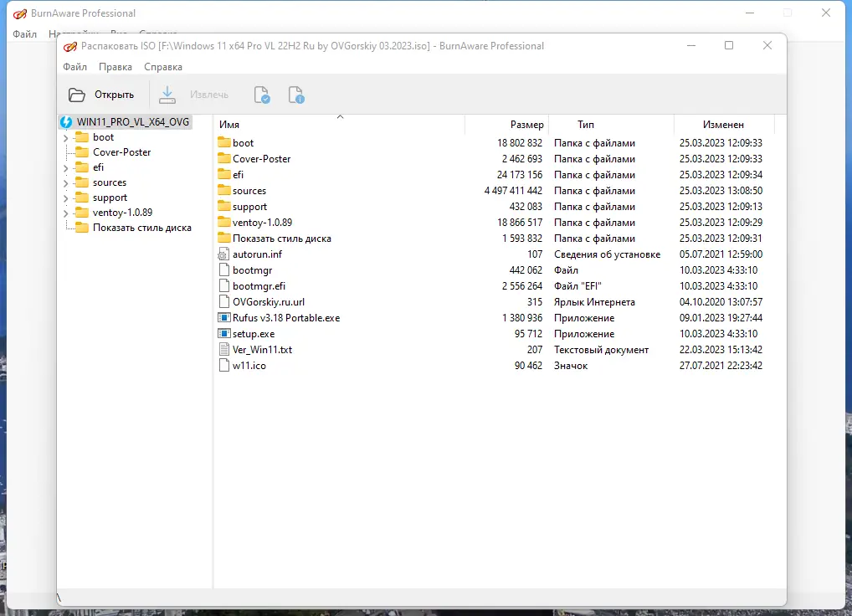The image size is (852, 616).
Task: Click the autorun.inf file icon
Action: (223, 254)
